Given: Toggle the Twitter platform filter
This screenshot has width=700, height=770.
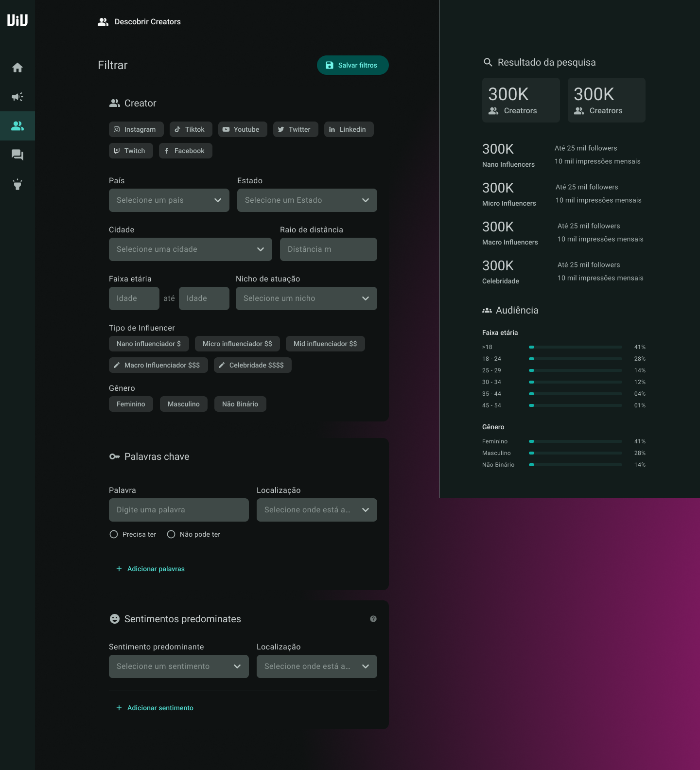Looking at the screenshot, I should click(x=296, y=129).
